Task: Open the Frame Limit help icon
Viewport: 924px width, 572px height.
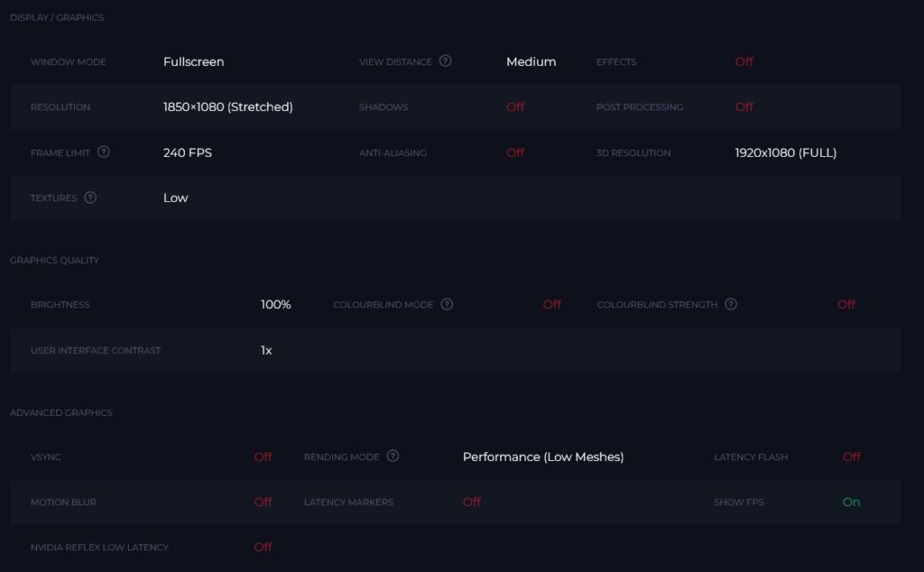Action: [104, 152]
